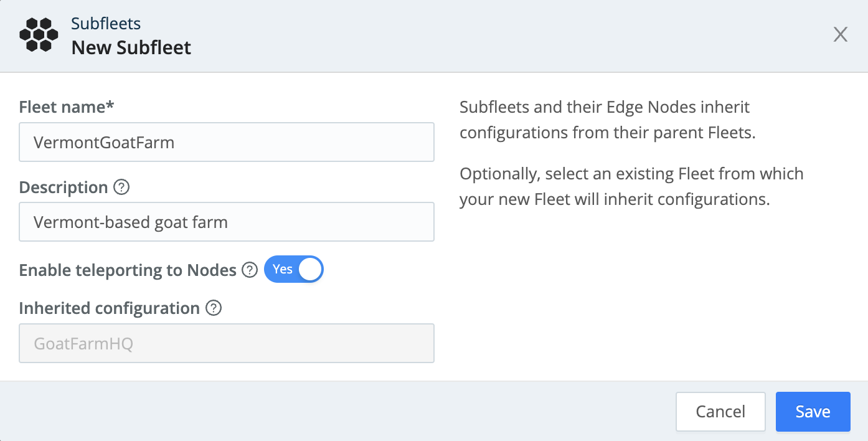The height and width of the screenshot is (441, 868).
Task: Select the New Subfleet title
Action: click(131, 46)
